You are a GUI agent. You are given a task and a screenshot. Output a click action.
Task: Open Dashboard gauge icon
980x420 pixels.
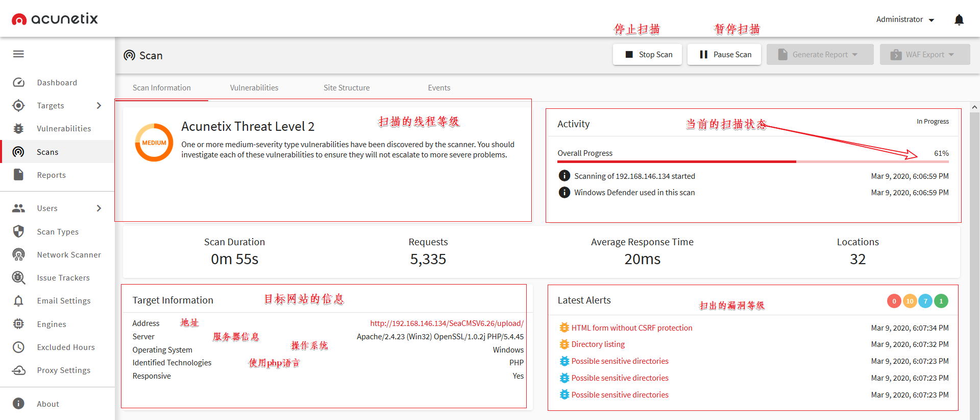(18, 82)
